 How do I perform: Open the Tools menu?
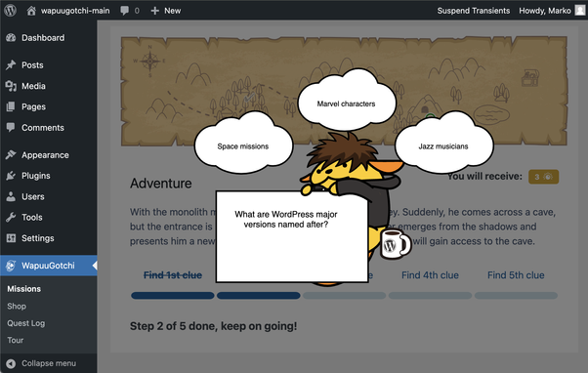pyautogui.click(x=49, y=217)
